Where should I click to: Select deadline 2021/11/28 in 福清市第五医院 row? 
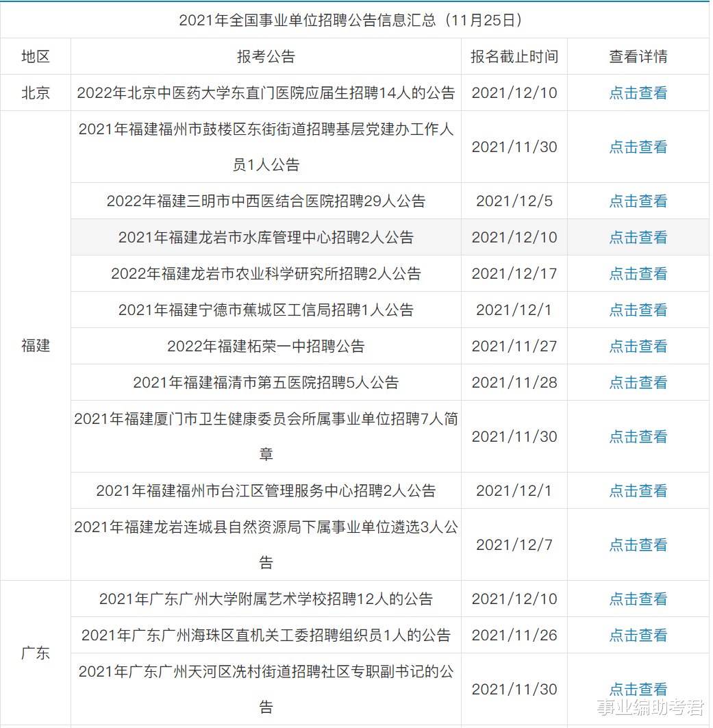tap(514, 383)
